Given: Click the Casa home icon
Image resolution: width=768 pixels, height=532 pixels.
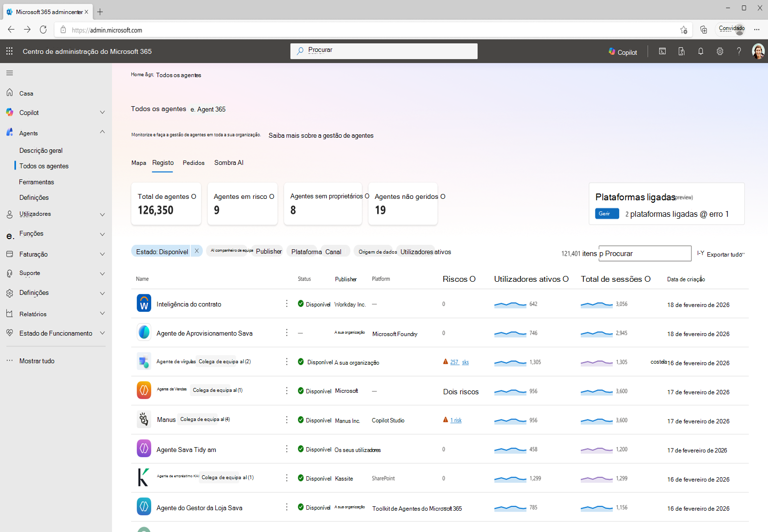Looking at the screenshot, I should point(10,93).
